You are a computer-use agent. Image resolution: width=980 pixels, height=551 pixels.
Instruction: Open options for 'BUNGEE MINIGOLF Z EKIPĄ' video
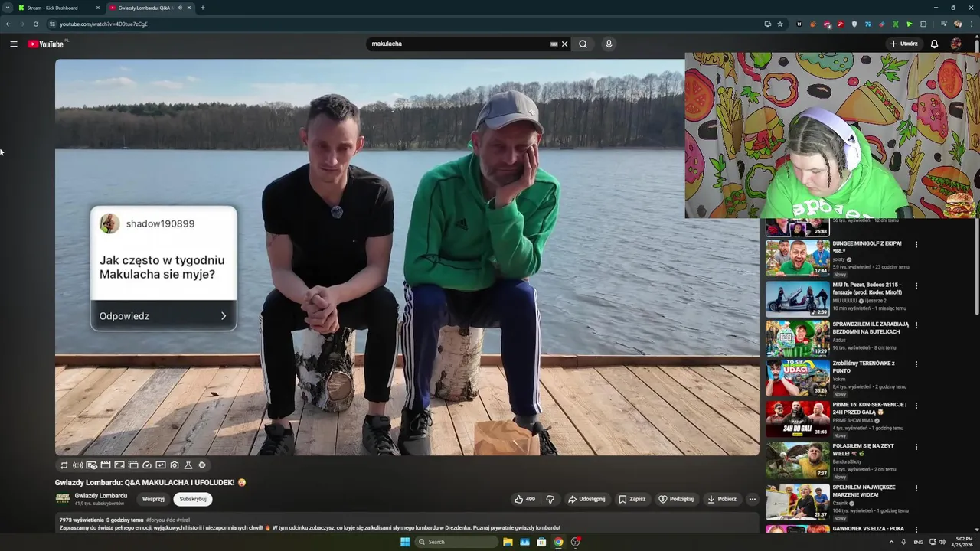tap(916, 245)
